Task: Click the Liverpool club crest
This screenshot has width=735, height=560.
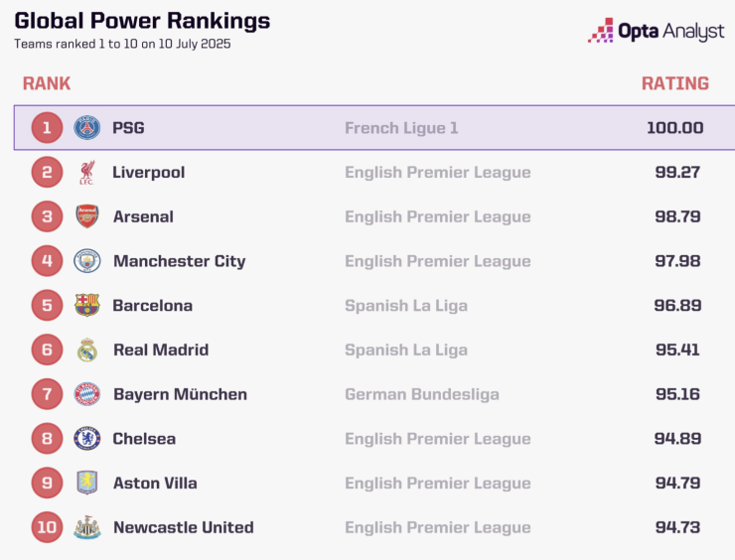Action: coord(87,173)
